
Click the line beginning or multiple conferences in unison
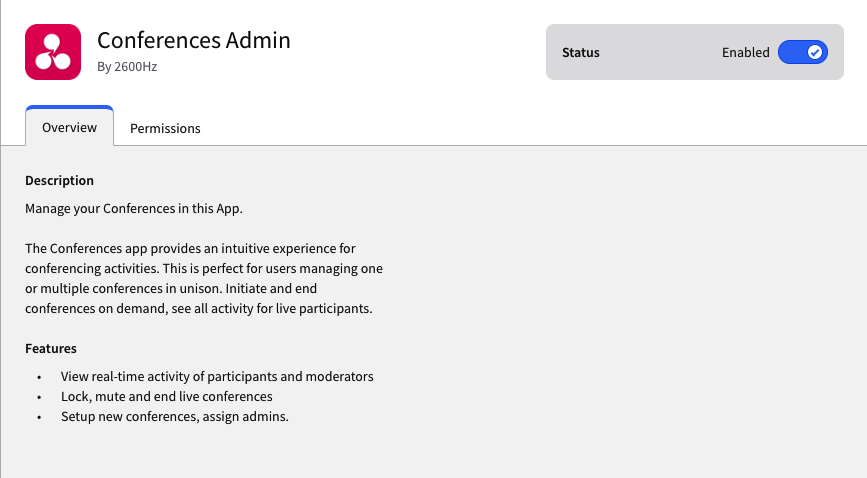coord(171,288)
